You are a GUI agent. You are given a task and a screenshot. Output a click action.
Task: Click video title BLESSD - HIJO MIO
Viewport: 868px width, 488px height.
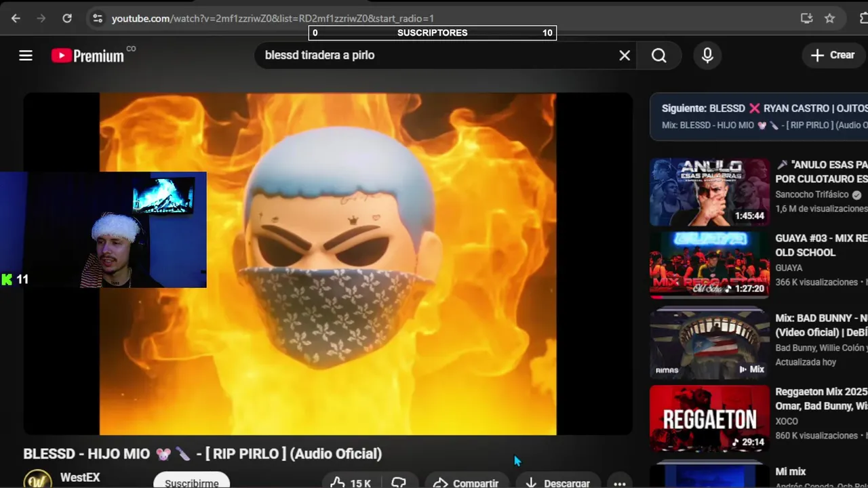203,454
